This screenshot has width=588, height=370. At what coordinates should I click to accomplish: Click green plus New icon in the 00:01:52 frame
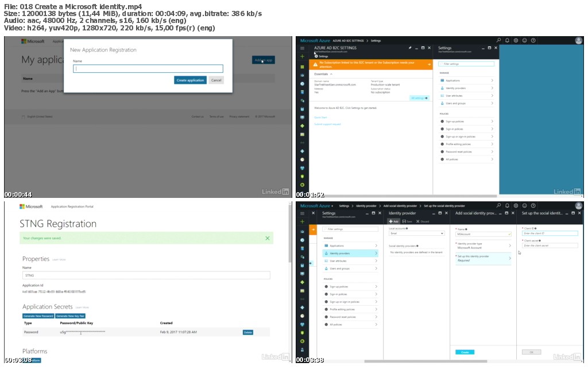pyautogui.click(x=302, y=57)
